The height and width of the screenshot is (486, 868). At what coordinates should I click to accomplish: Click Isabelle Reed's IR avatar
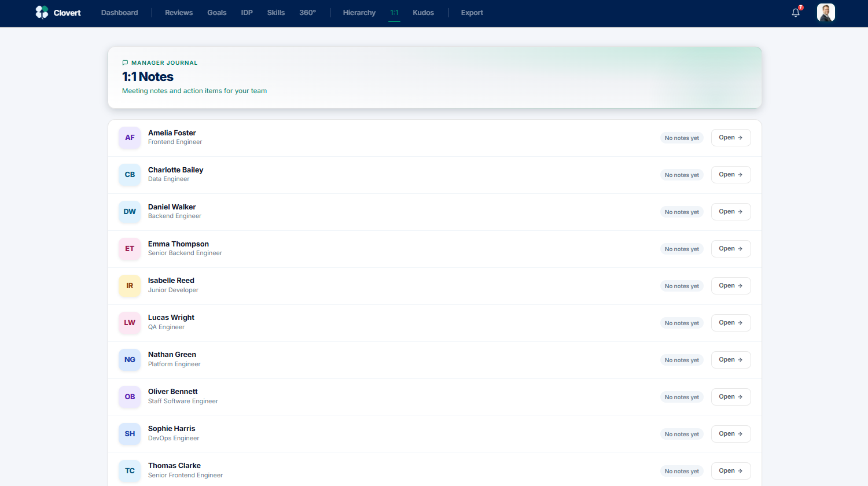[130, 286]
